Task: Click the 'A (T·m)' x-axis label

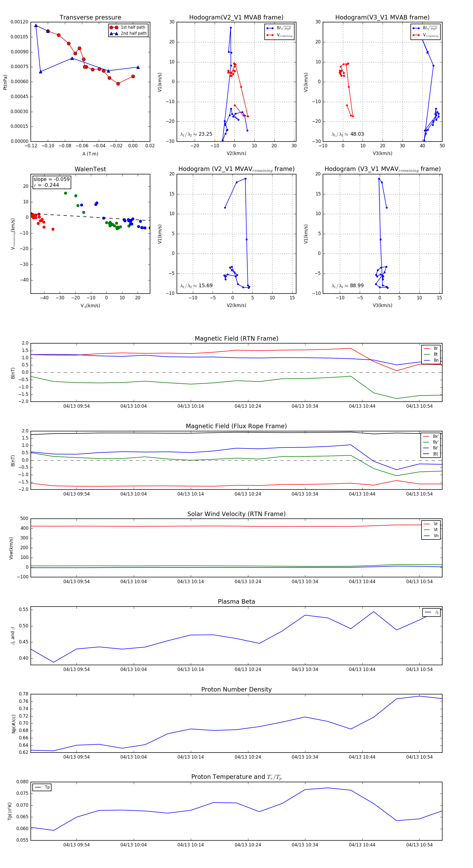Action: coord(90,154)
